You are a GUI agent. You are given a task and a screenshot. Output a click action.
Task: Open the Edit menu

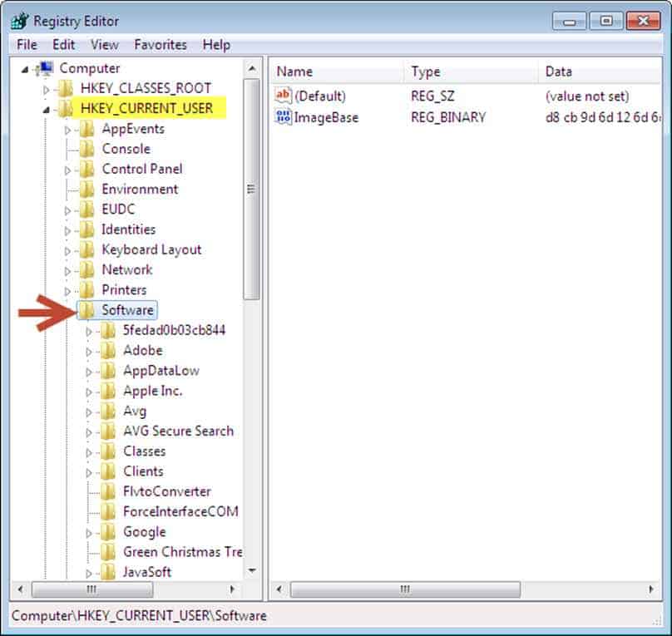[63, 45]
